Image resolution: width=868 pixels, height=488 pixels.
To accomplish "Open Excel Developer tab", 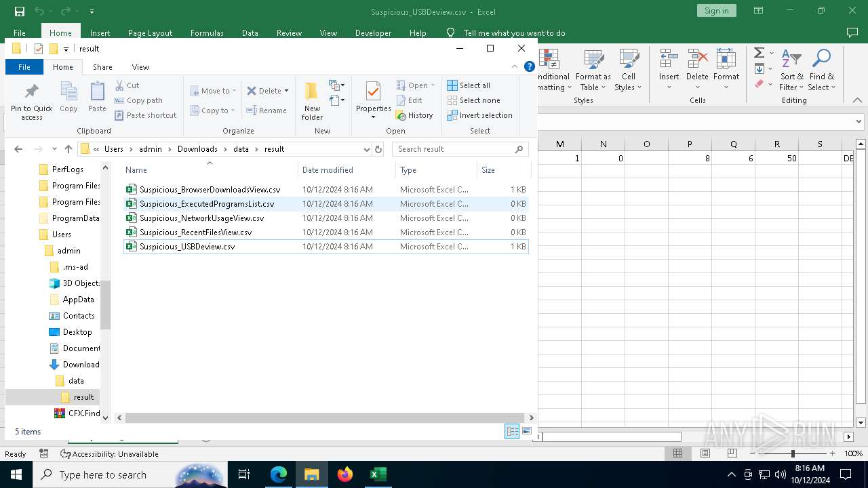I will point(373,33).
